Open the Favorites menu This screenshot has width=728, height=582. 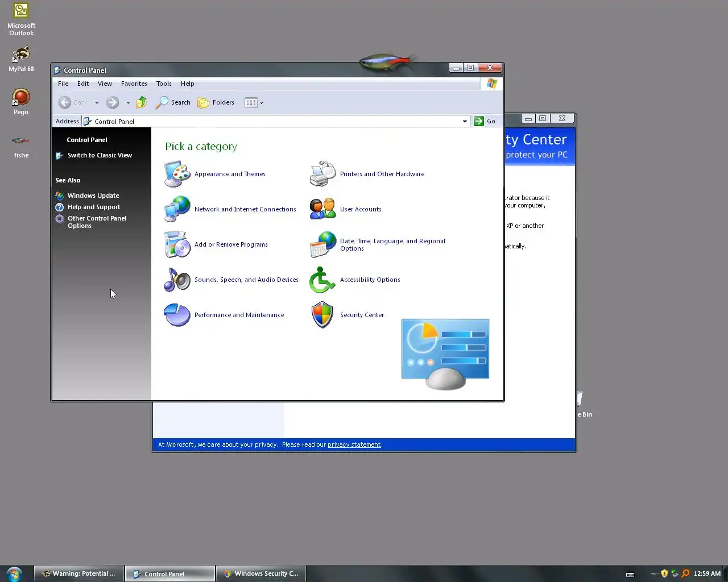click(x=134, y=84)
